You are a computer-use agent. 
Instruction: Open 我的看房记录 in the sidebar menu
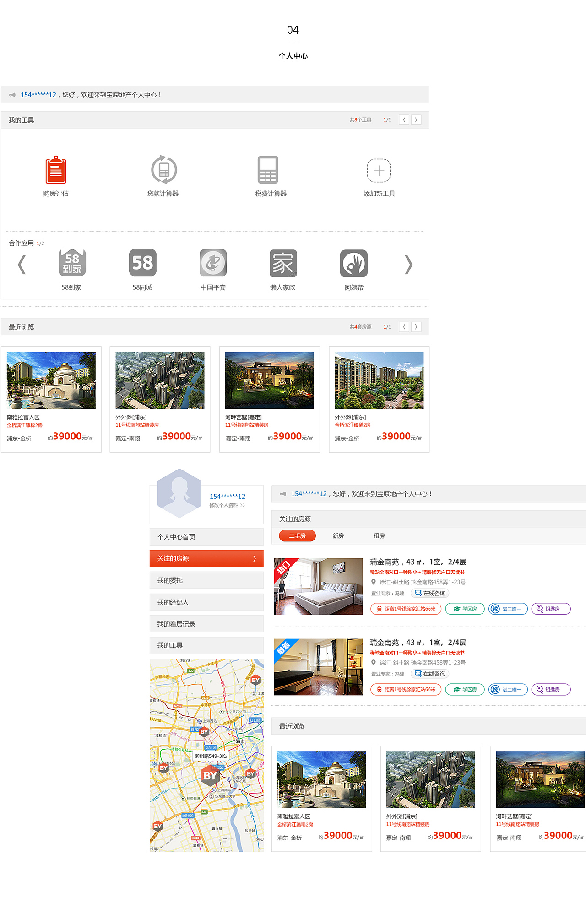pos(206,624)
